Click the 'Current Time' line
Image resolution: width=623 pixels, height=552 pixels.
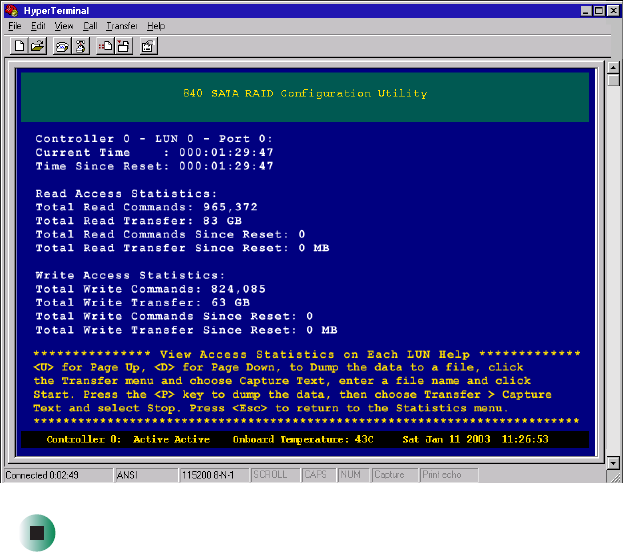(154, 153)
